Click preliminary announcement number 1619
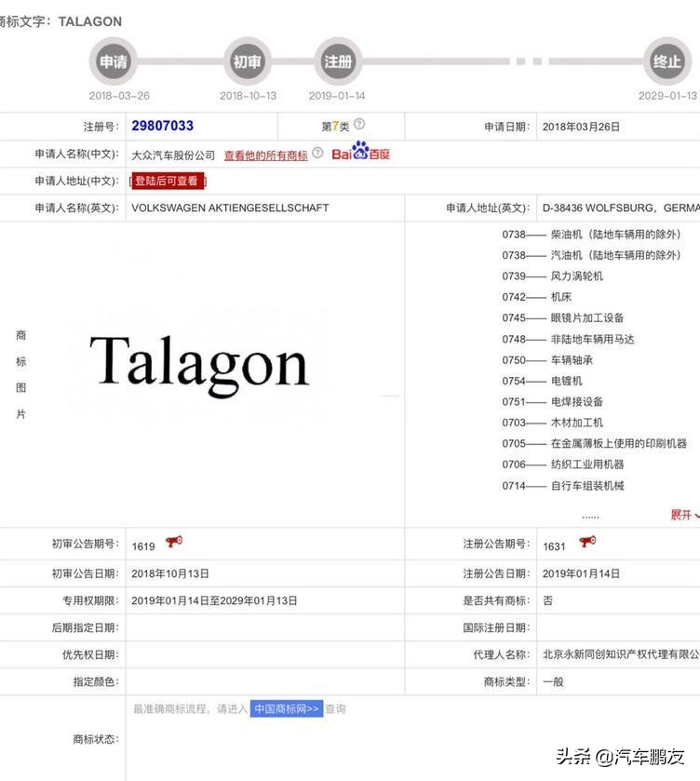The width and height of the screenshot is (700, 781). pos(143,546)
